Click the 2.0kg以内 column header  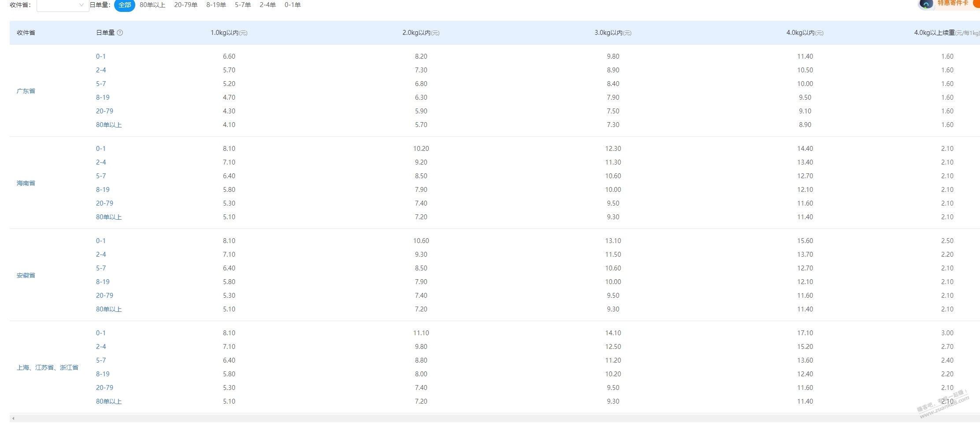point(421,33)
